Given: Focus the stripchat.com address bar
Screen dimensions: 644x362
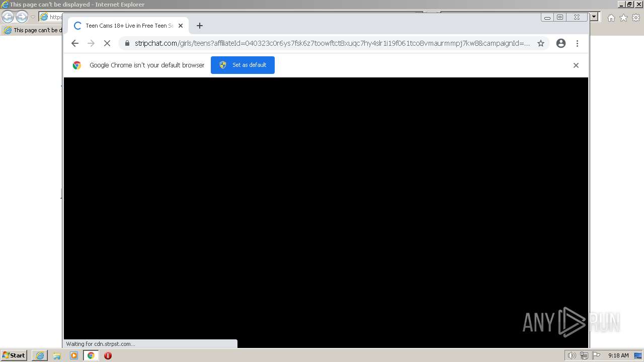Looking at the screenshot, I should (x=332, y=43).
